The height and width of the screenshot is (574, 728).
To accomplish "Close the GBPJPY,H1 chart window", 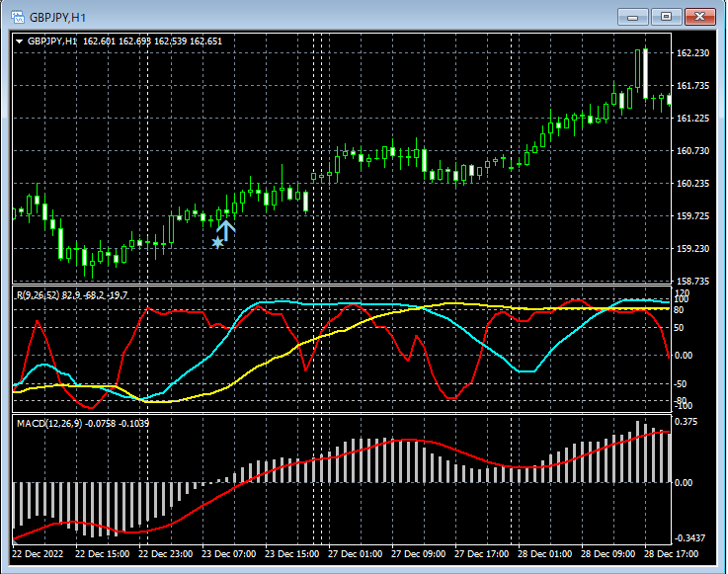I will [x=700, y=17].
